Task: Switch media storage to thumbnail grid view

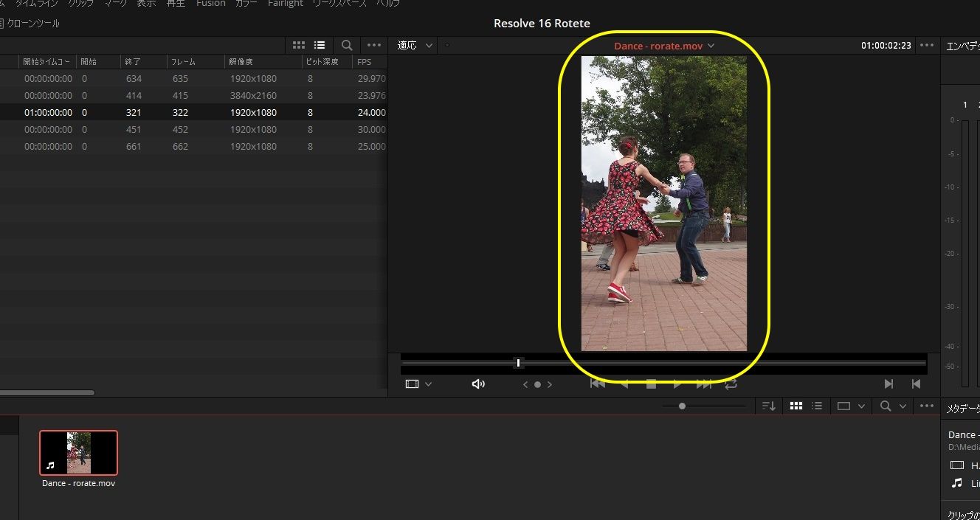Action: tap(299, 45)
